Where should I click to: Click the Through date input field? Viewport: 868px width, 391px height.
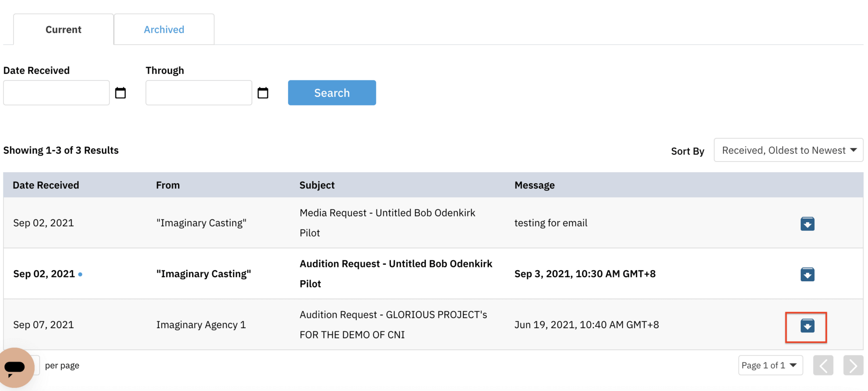pyautogui.click(x=198, y=92)
